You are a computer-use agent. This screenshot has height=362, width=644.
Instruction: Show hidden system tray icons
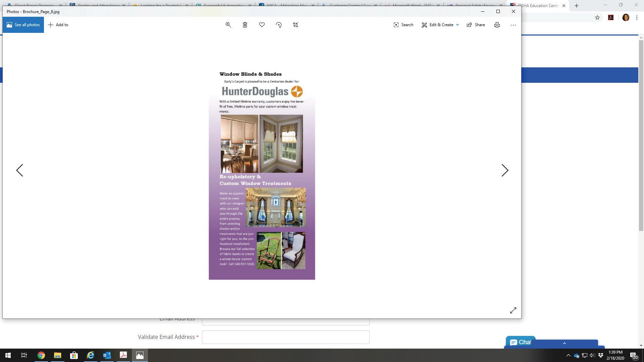pyautogui.click(x=568, y=355)
